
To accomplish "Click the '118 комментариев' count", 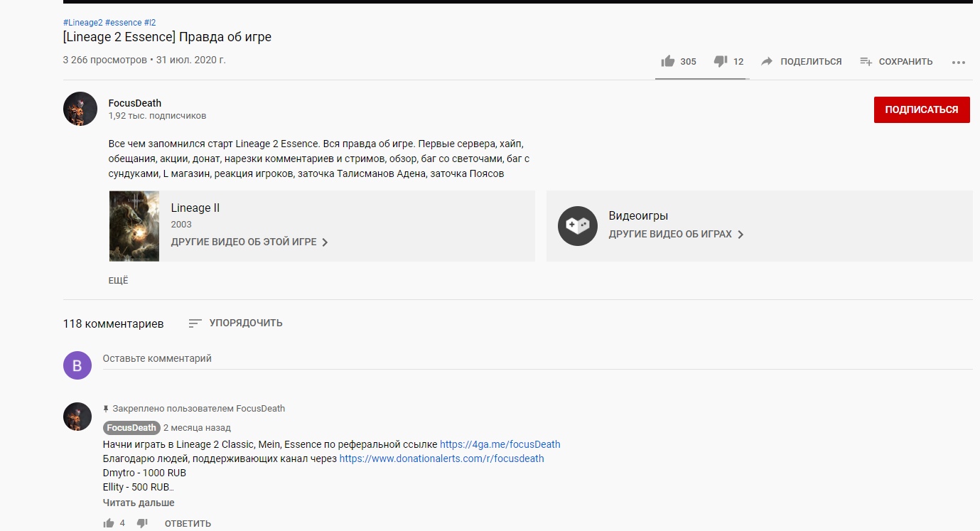I will pyautogui.click(x=113, y=323).
